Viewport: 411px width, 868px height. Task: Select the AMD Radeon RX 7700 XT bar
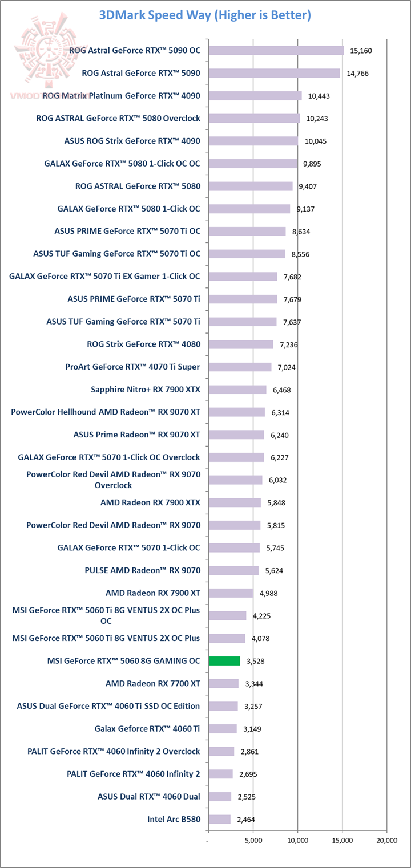pyautogui.click(x=223, y=683)
